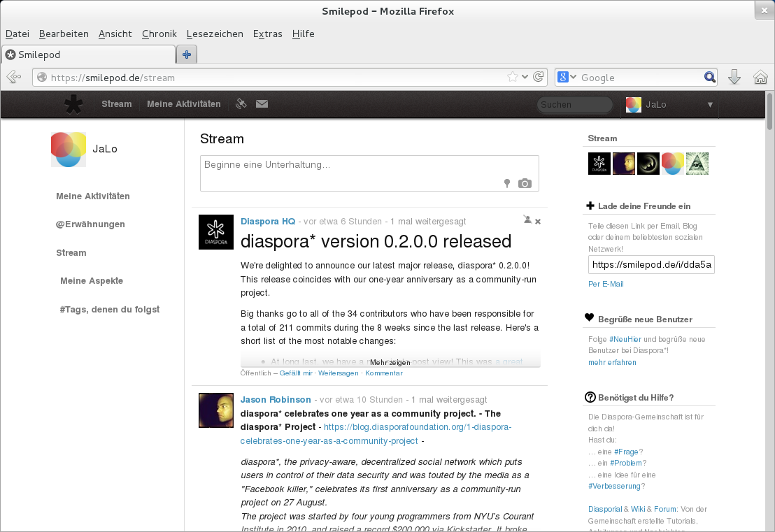Bookmark this page with star icon
This screenshot has height=532, width=775.
pos(513,77)
